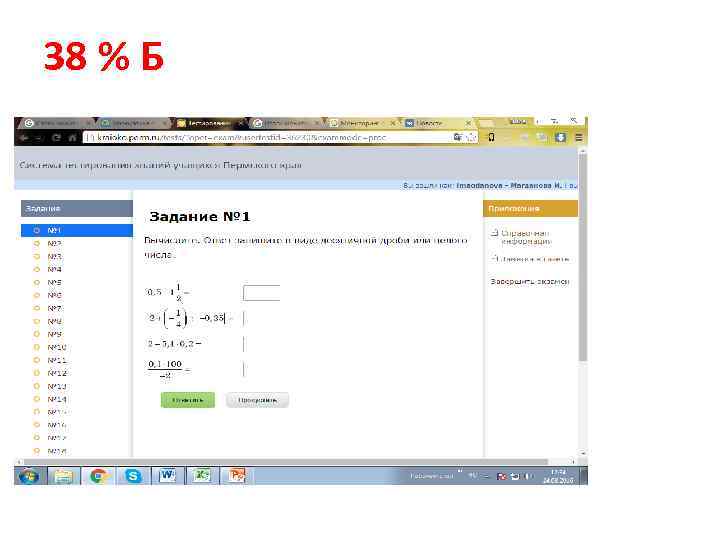720x540 pixels.
Task: Open the Windows Start button
Action: pos(29,476)
